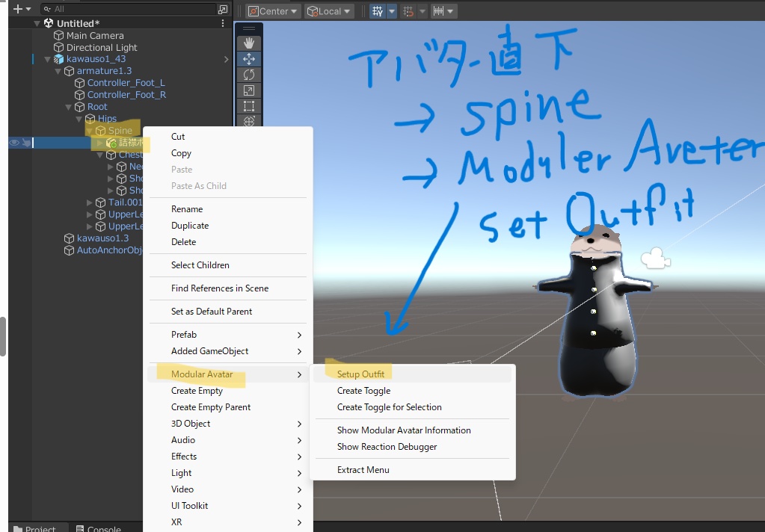Open the Effects submenu
Image resolution: width=765 pixels, height=532 pixels.
coord(228,457)
